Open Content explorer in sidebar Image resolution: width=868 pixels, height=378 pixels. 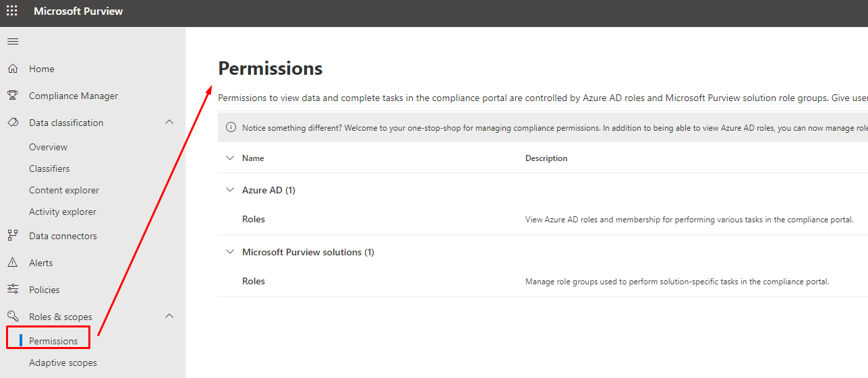coord(64,190)
